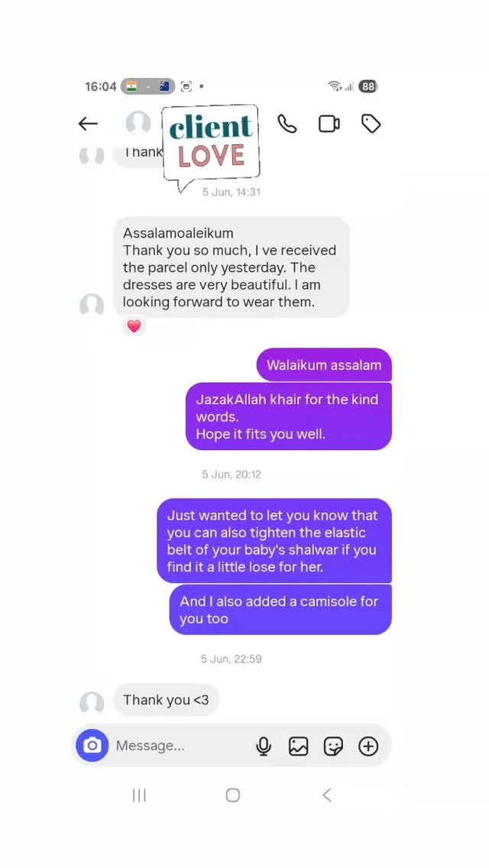Open the photo gallery picker
Image resolution: width=489 pixels, height=868 pixels.
[299, 747]
